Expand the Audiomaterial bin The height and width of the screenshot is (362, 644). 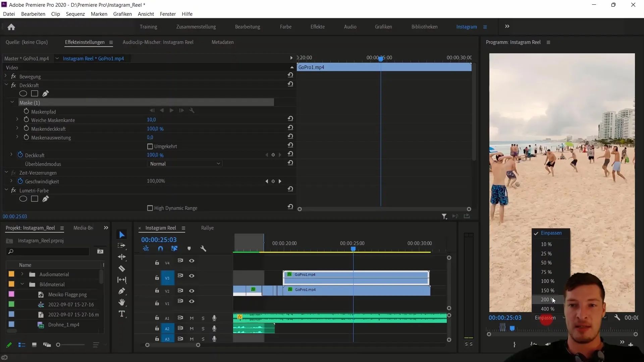click(22, 274)
